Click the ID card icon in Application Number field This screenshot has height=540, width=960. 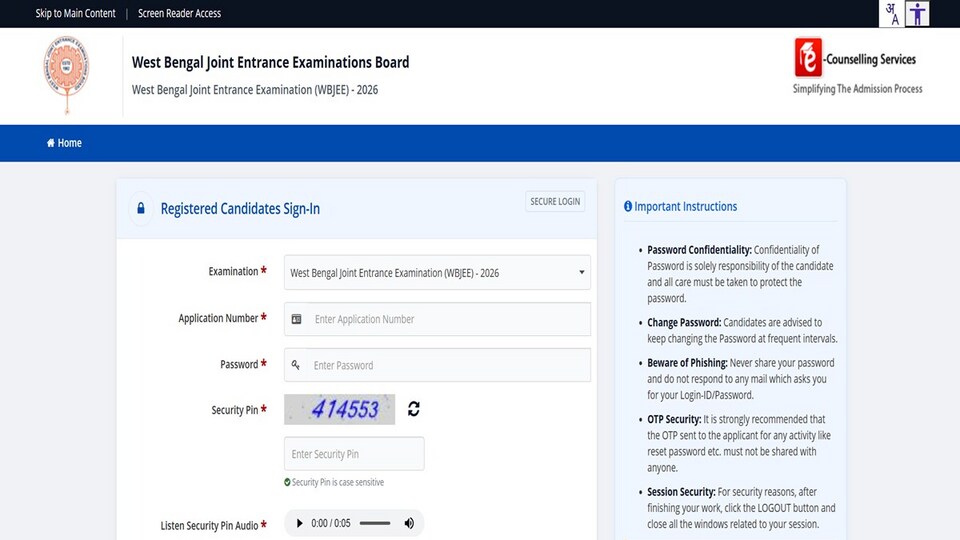pos(296,319)
